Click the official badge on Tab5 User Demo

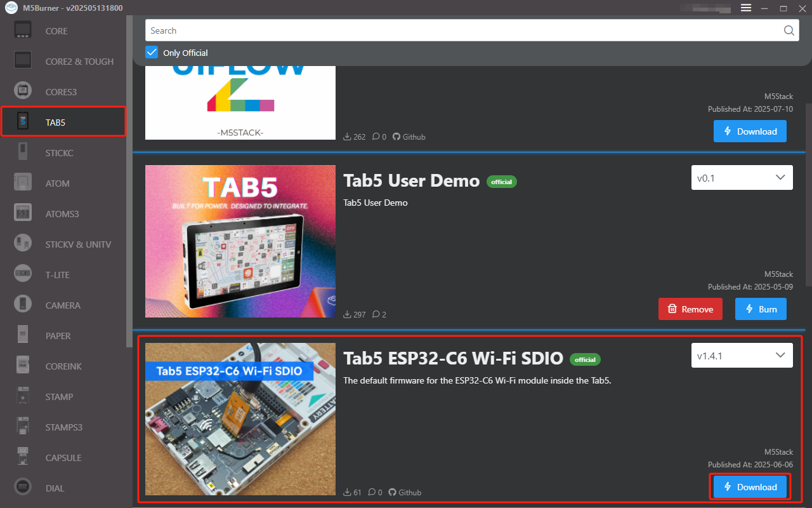(x=502, y=182)
